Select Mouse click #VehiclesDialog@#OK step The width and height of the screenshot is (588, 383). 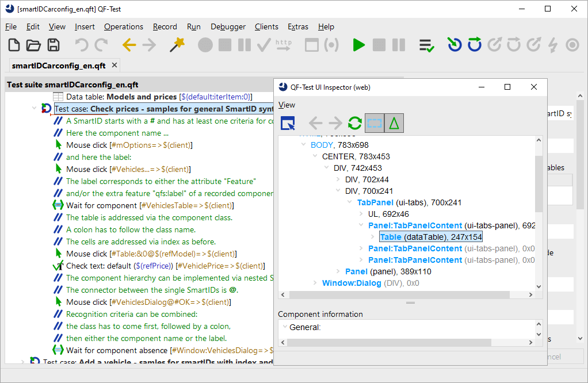148,302
